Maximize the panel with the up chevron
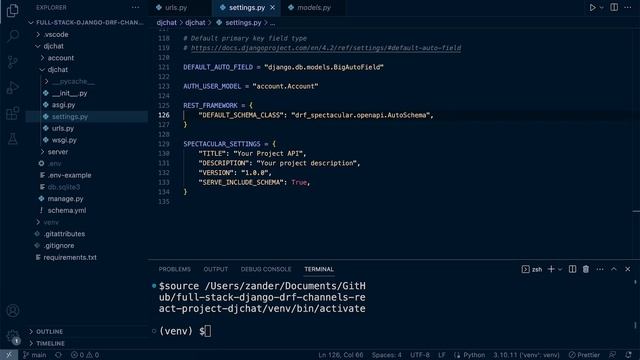 click(x=613, y=269)
